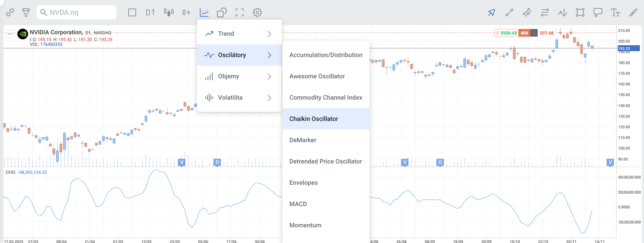Click the NVDA.nq symbol search field
644x243 pixels.
(x=76, y=12)
